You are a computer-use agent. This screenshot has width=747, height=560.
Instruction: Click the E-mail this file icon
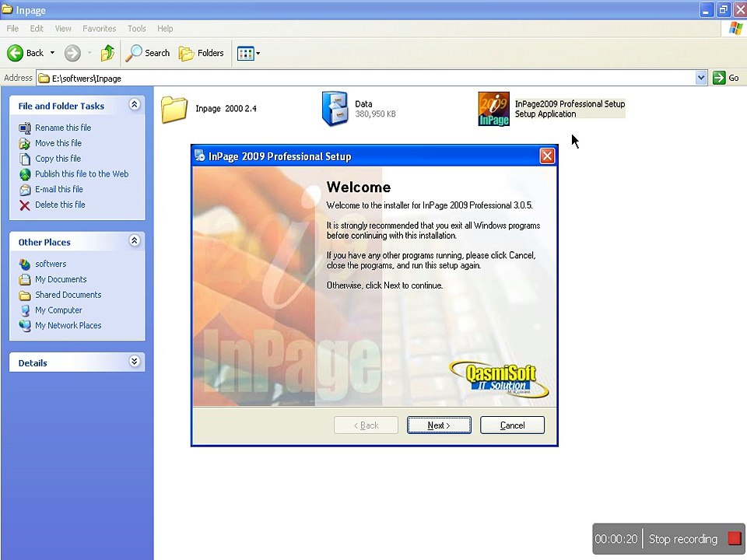(25, 190)
